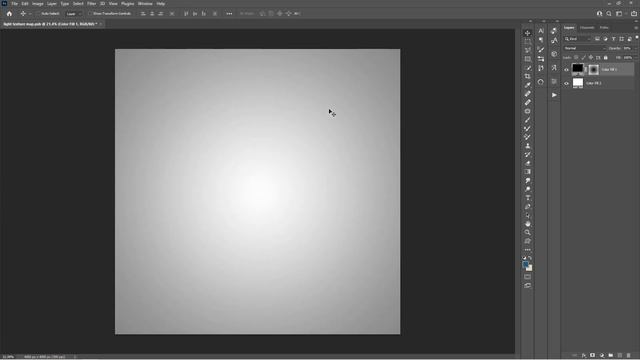Toggle lock all padlock icon
This screenshot has width=640, height=360.
605,58
